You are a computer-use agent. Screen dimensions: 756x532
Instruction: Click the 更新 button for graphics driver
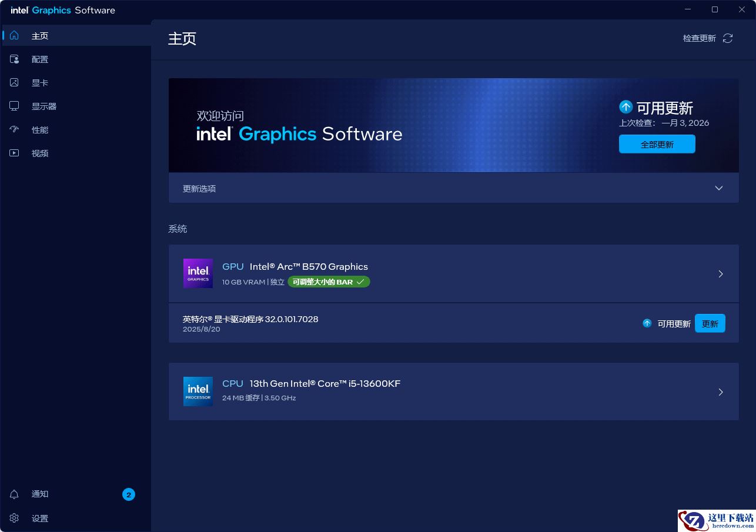tap(710, 323)
